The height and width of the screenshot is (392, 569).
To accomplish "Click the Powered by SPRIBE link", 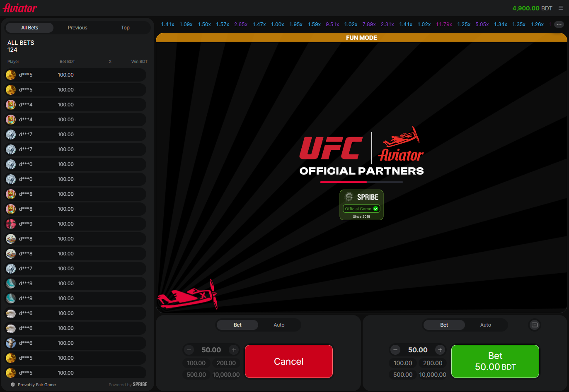I will 128,385.
